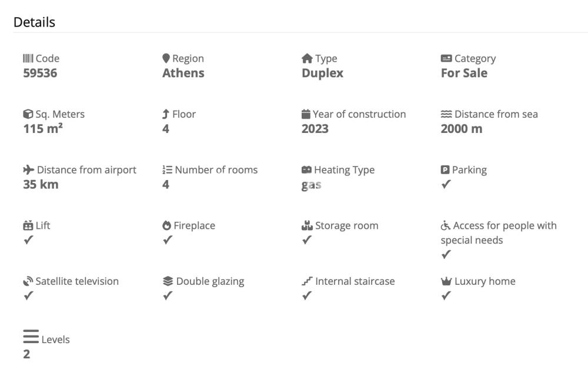Click the checkmark under Parking

coord(446,184)
